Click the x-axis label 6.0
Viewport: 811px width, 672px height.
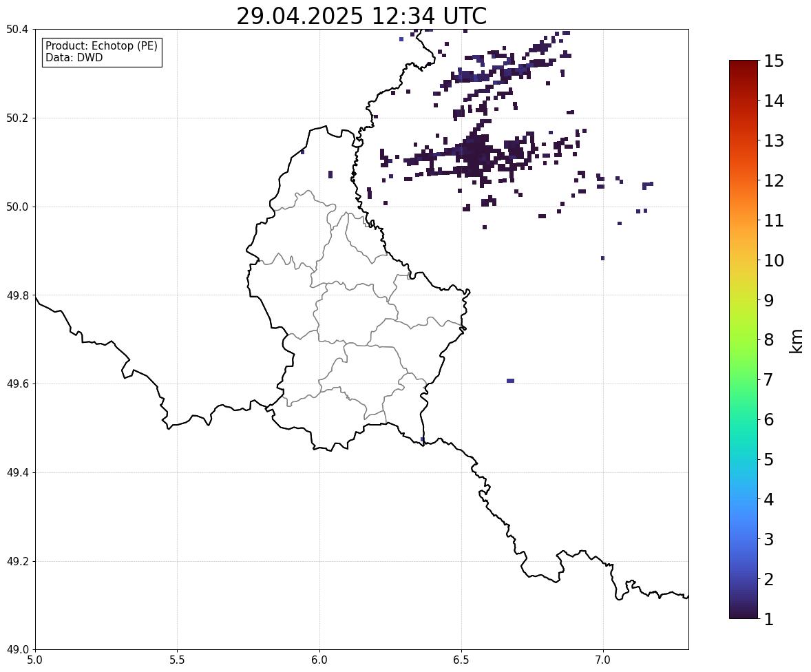[319, 660]
